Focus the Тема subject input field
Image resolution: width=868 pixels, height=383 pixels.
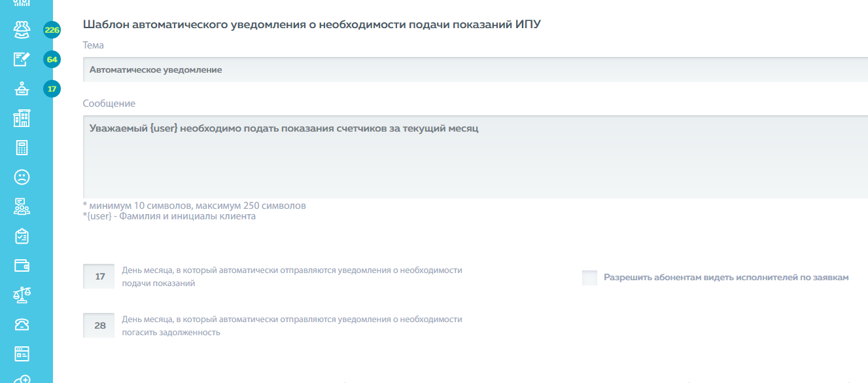tap(476, 69)
